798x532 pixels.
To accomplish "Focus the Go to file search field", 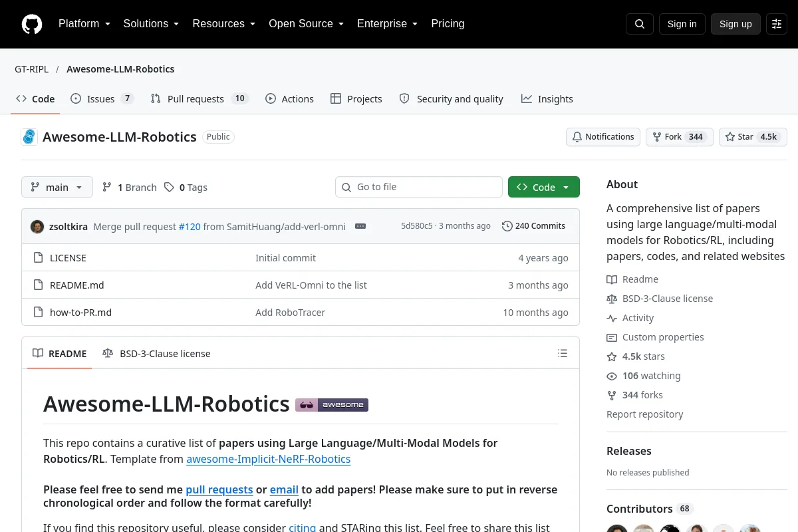I will (x=419, y=188).
